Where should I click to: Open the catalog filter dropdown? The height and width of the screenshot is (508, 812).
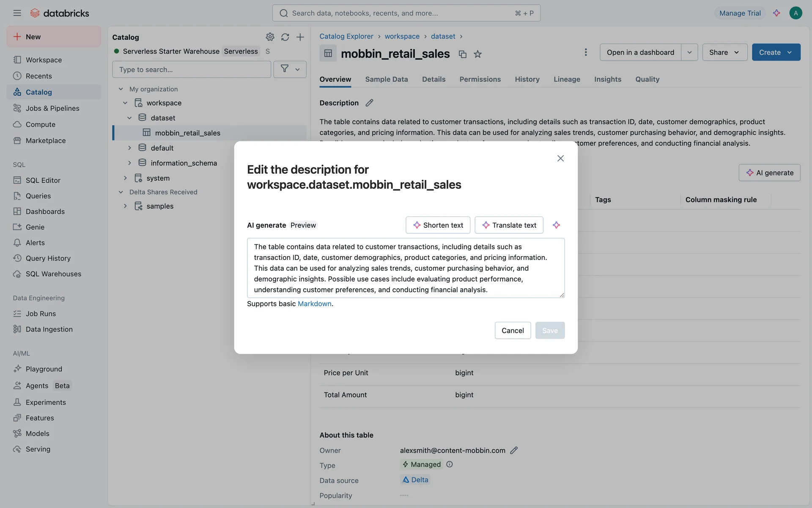coord(290,69)
